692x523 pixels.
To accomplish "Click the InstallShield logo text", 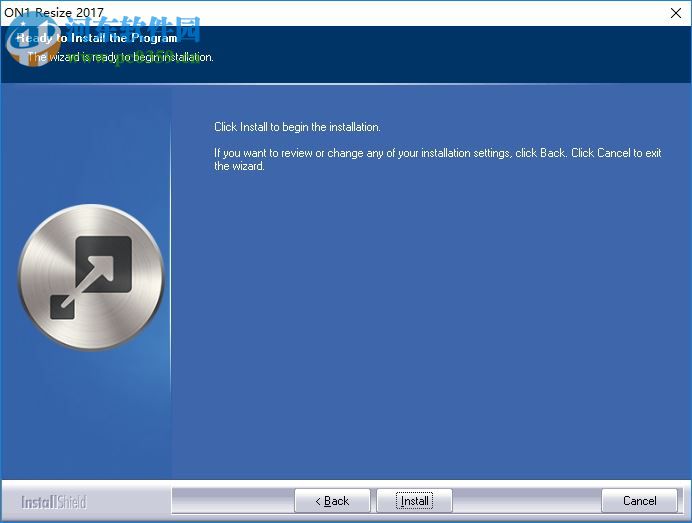I will [x=54, y=502].
